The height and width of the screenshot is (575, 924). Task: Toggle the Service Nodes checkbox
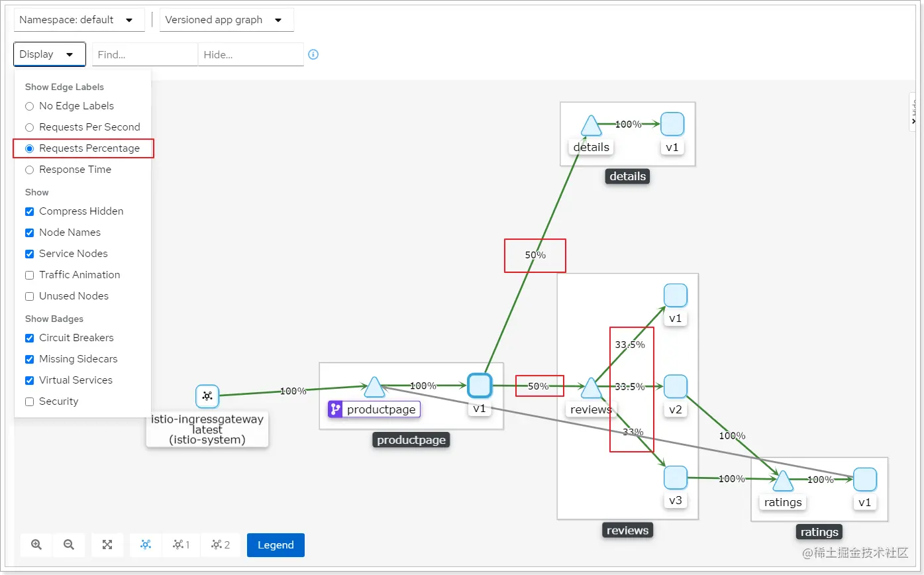click(x=29, y=254)
